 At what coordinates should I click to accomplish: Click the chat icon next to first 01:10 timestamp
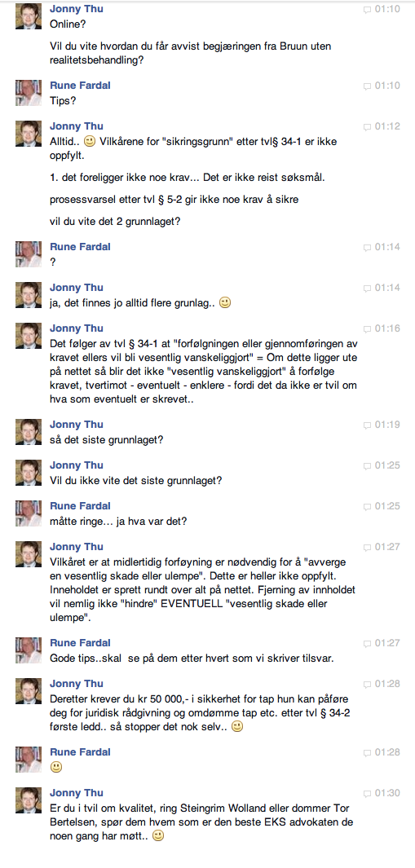pos(367,10)
